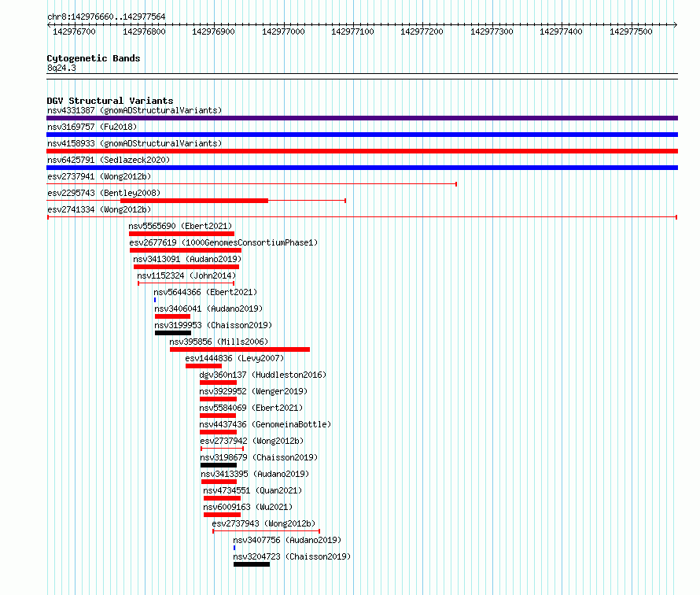Select the thin red line under nsv1152324
The image size is (700, 595).
[186, 283]
